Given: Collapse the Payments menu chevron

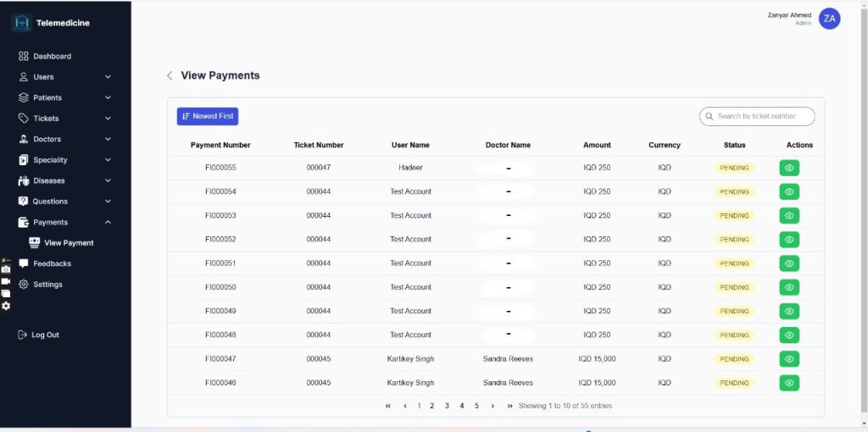Looking at the screenshot, I should tap(108, 222).
